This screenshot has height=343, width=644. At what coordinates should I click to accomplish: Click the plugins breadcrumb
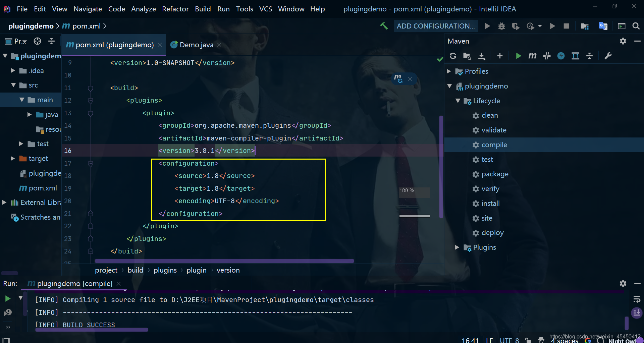[x=165, y=270]
